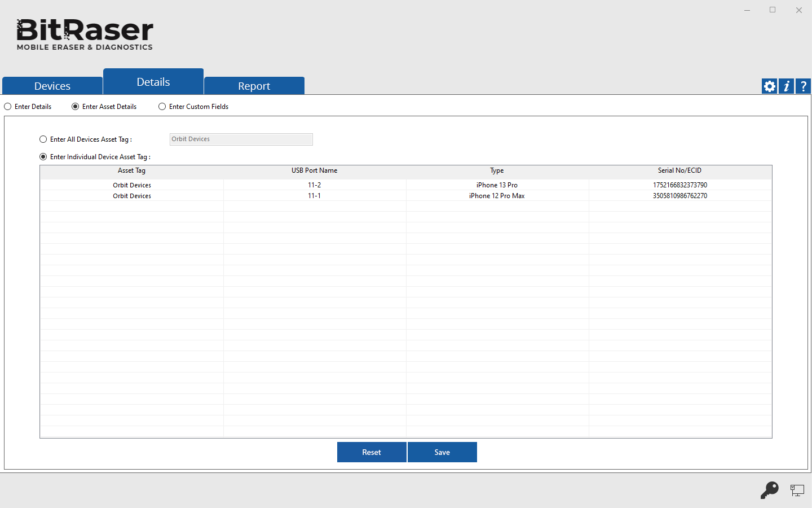The image size is (812, 508).
Task: Choose Enter Individual Device Asset Tag option
Action: pyautogui.click(x=95, y=157)
